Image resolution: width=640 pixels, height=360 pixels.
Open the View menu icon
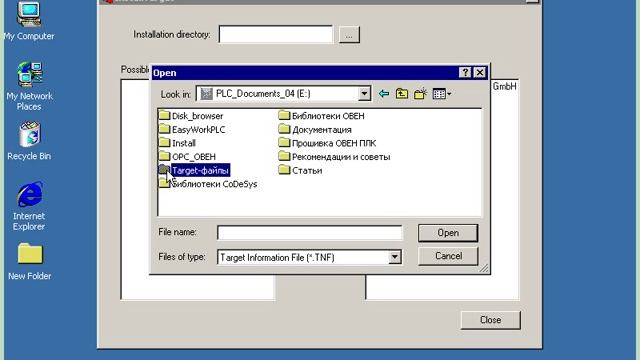(442, 94)
